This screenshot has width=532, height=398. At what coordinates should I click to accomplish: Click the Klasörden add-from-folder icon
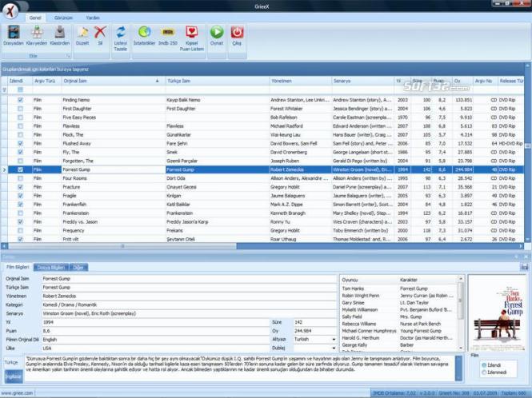pos(60,32)
